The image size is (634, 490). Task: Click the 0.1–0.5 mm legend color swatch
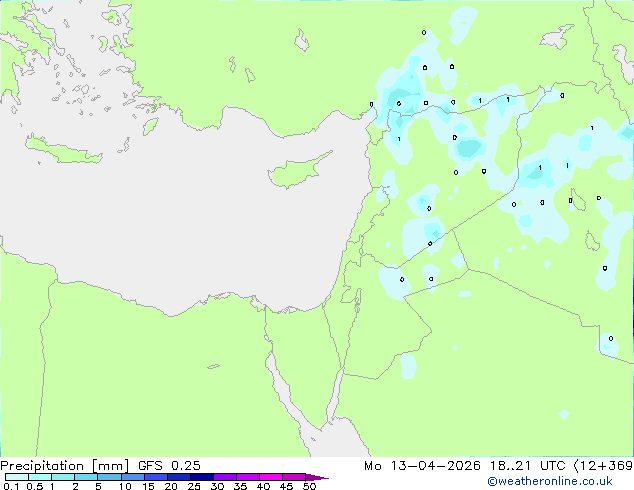tap(17, 477)
